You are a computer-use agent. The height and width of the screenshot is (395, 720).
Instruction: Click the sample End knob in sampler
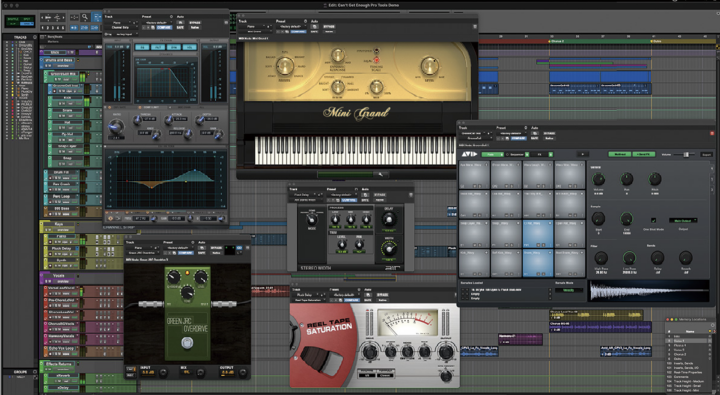tap(626, 219)
